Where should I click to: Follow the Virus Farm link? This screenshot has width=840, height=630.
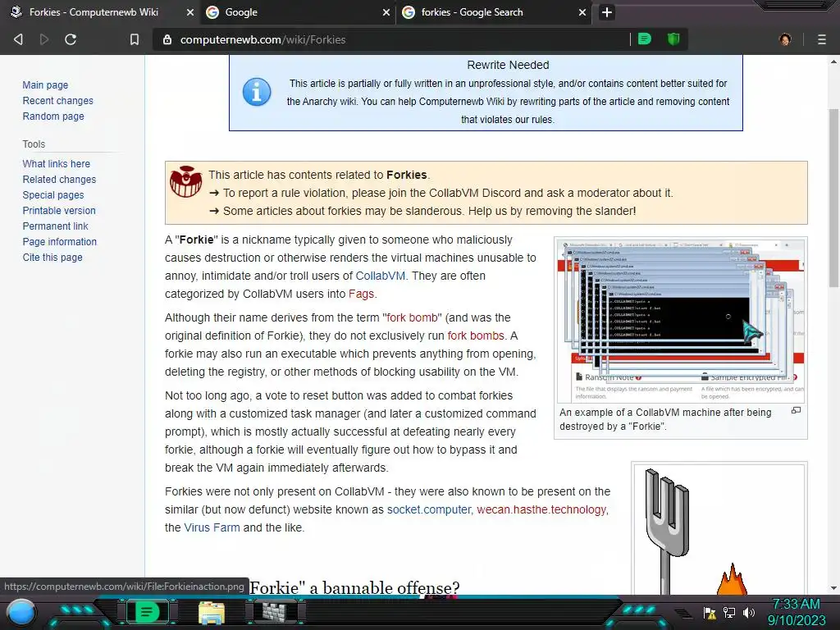212,527
